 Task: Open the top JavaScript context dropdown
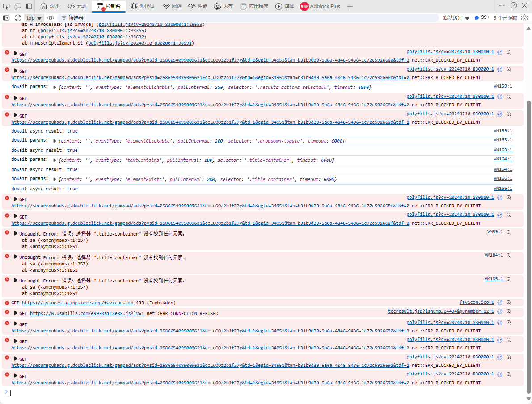coord(34,17)
